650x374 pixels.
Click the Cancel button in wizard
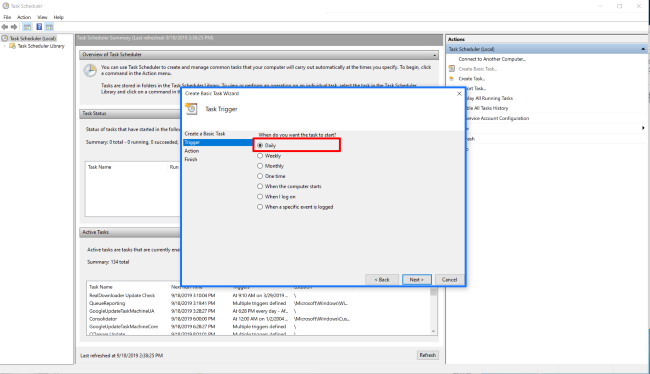(449, 280)
